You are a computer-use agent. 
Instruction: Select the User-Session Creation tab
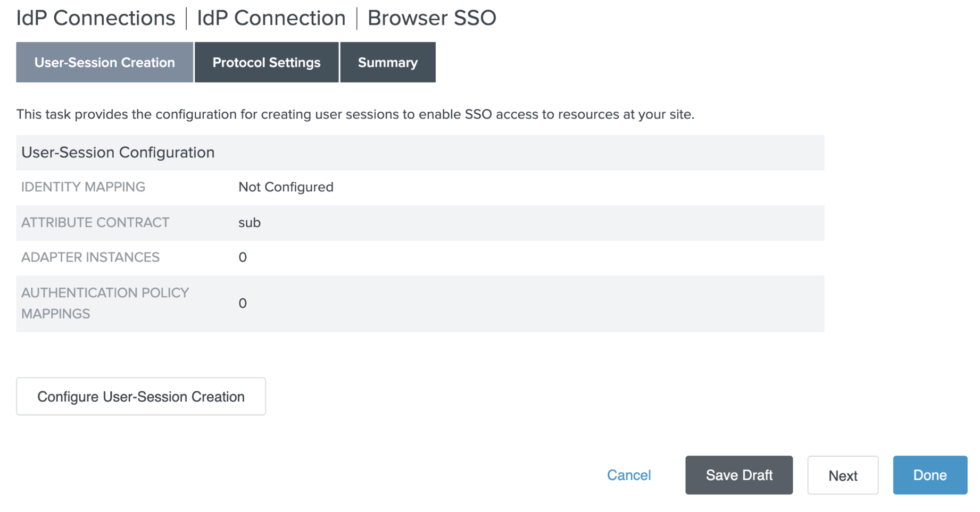[x=104, y=62]
